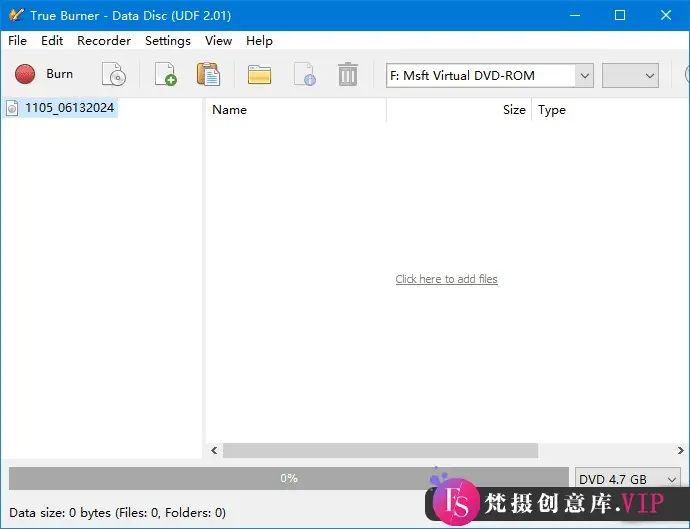Viewport: 690px width, 529px height.
Task: Select the 1105_06132024 disc tree item
Action: (x=61, y=108)
